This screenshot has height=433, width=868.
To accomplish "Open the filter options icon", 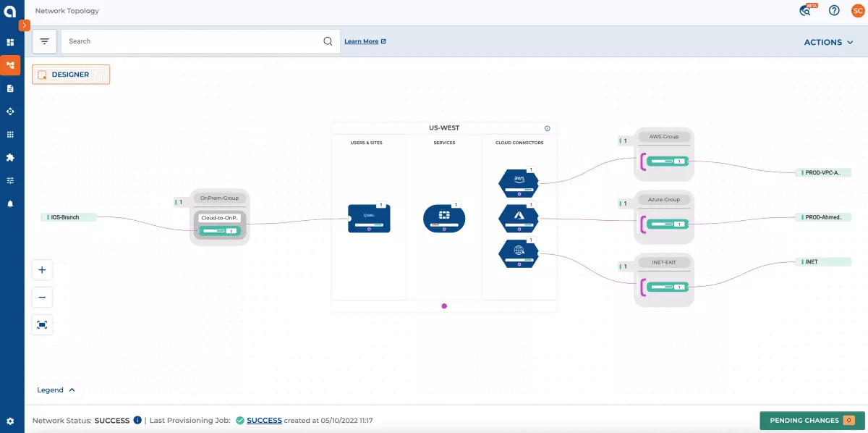I will [44, 41].
